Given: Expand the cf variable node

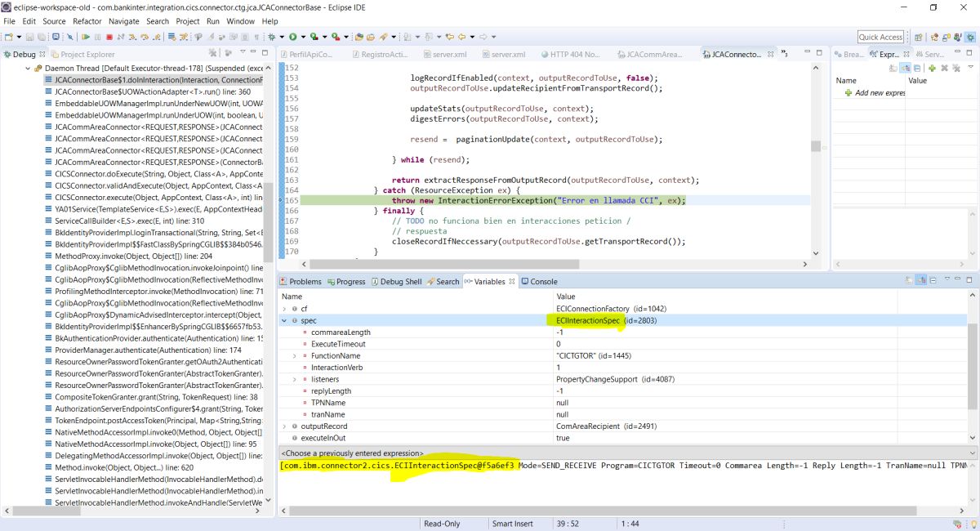Looking at the screenshot, I should pos(284,309).
